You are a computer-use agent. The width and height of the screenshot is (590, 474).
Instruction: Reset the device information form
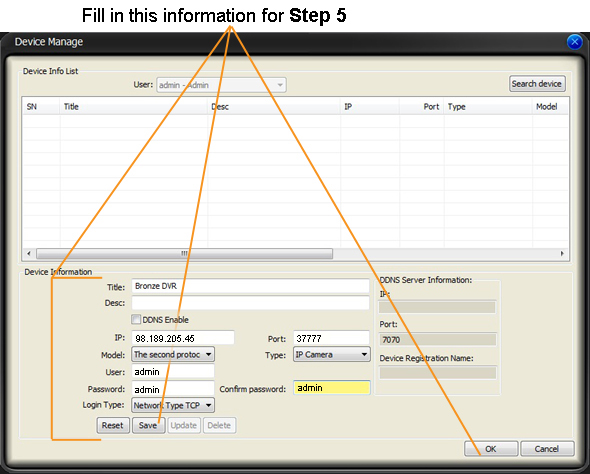113,425
